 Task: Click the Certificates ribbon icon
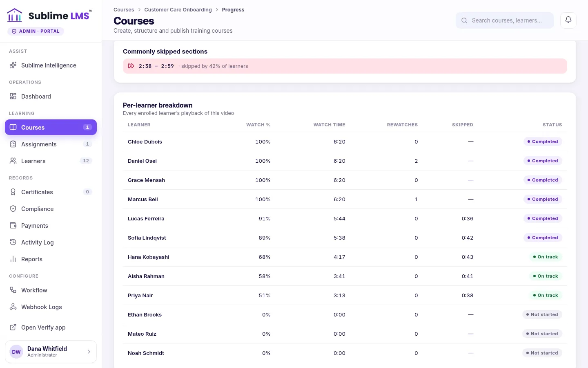(x=13, y=192)
